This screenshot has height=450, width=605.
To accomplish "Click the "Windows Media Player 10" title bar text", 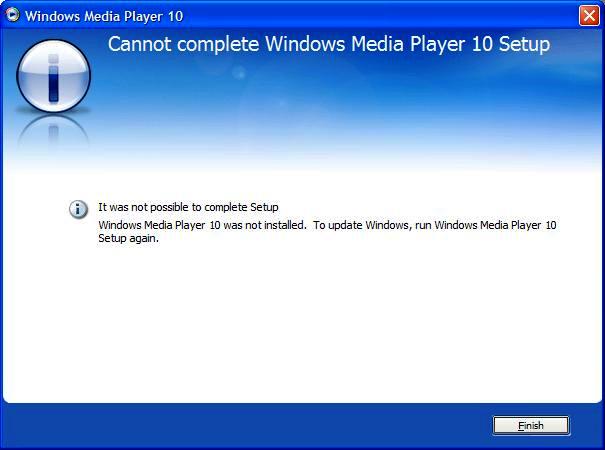I will coord(104,16).
